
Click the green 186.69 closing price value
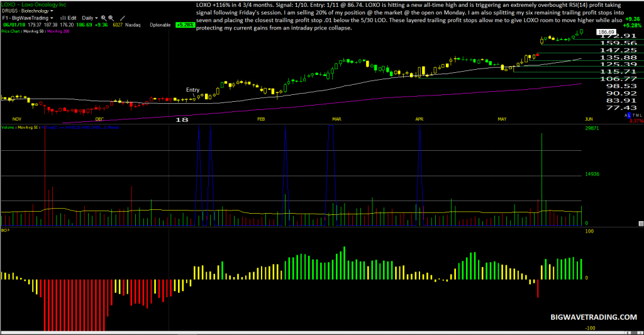coord(84,25)
